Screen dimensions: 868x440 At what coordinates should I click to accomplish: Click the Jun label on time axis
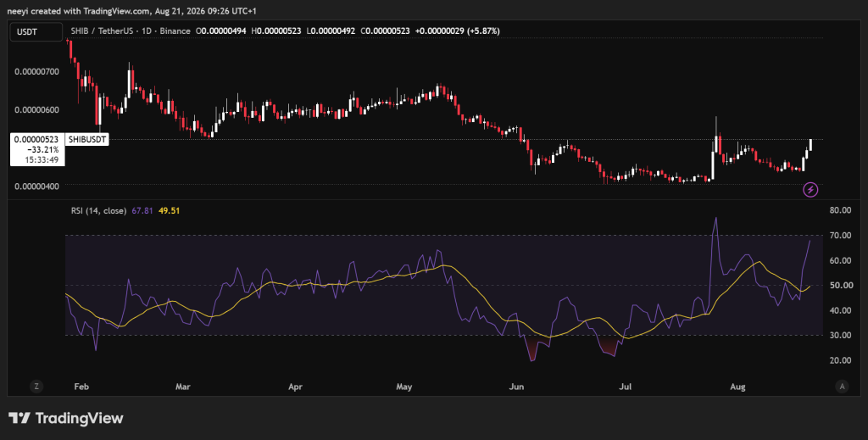tap(516, 387)
